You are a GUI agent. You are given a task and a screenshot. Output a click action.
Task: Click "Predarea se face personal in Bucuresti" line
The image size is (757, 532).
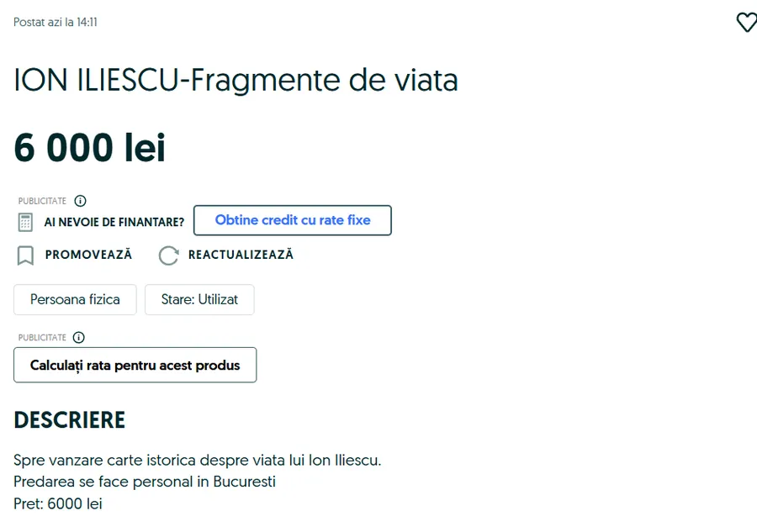point(145,482)
